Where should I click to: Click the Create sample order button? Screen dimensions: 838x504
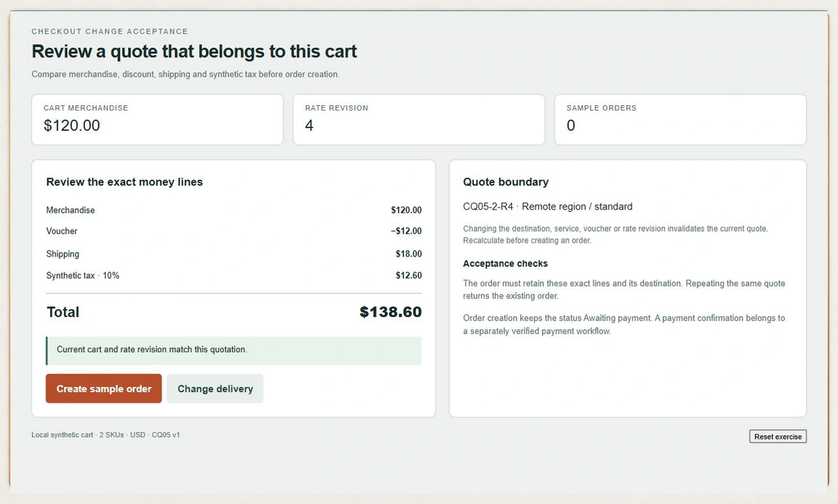click(103, 389)
